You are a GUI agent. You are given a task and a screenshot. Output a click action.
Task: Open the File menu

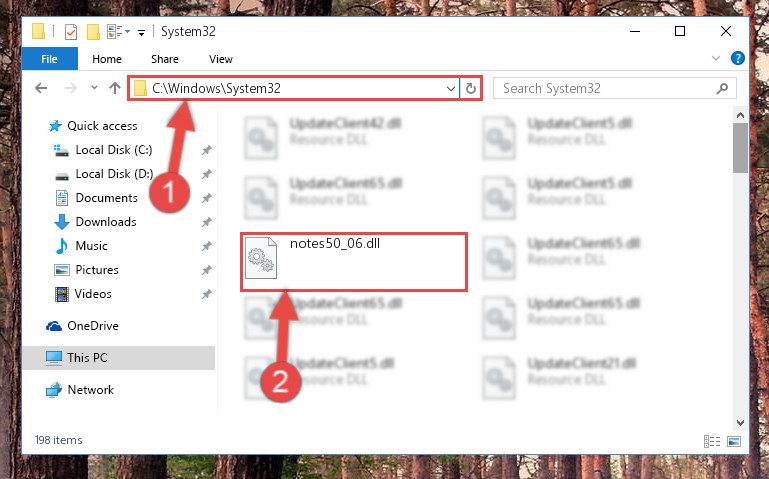pos(50,59)
